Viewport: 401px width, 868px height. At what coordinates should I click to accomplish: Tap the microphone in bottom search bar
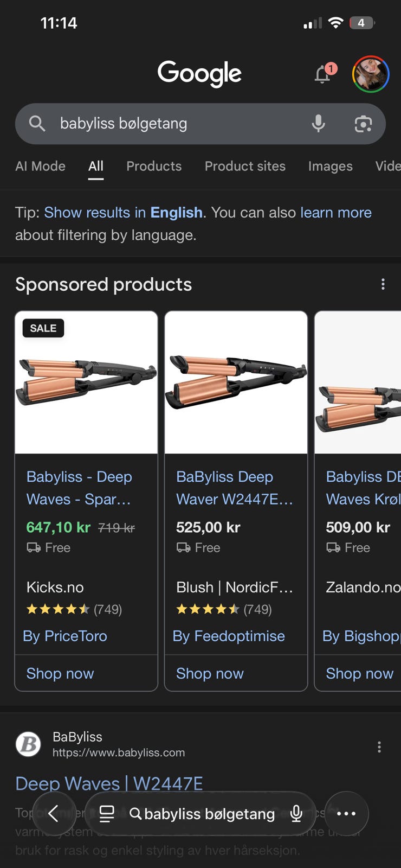[x=296, y=813]
